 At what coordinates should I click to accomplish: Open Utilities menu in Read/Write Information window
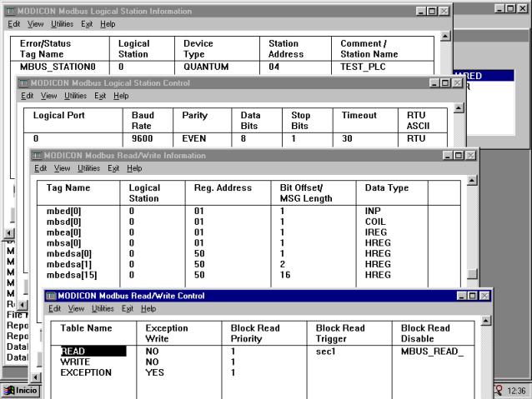pos(88,168)
